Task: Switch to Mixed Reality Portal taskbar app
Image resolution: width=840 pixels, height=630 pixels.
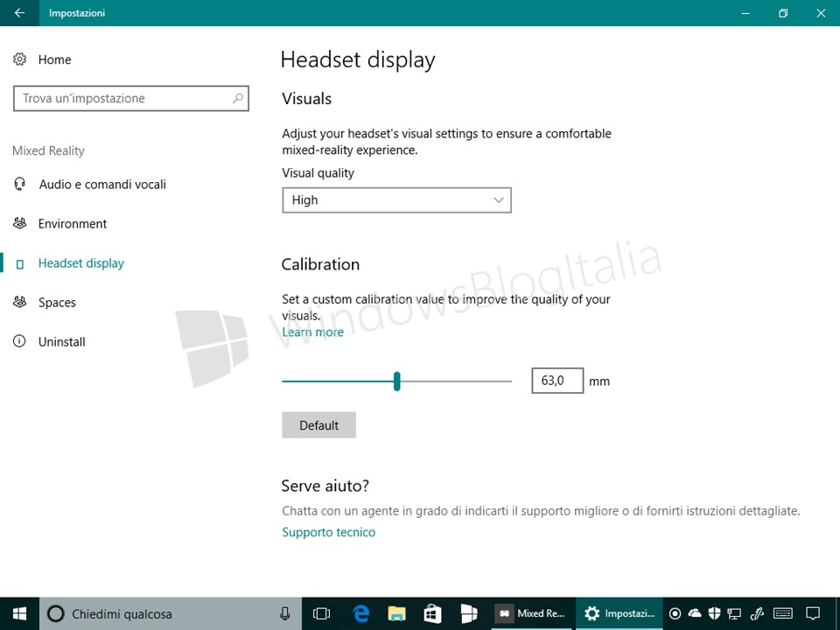Action: point(531,614)
